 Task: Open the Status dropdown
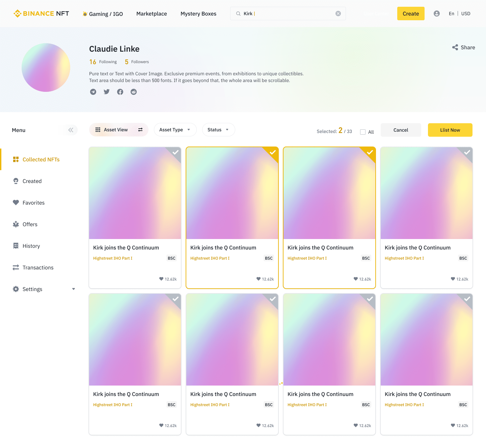coord(219,130)
